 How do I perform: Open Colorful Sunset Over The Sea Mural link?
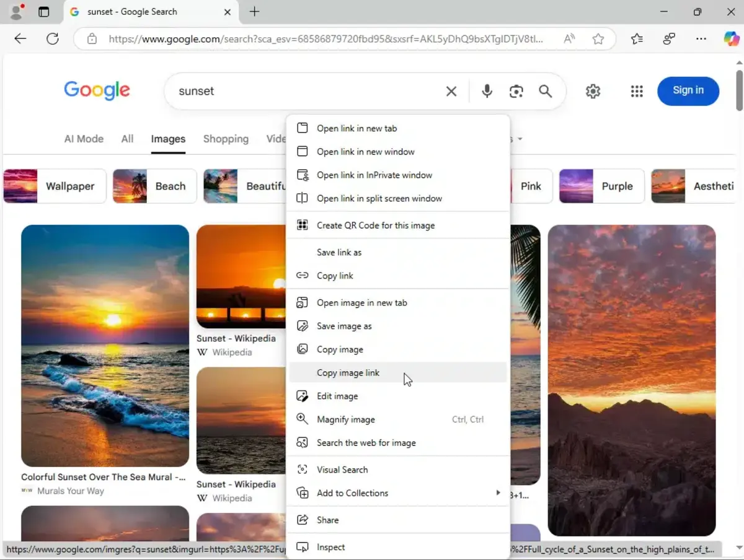[104, 478]
